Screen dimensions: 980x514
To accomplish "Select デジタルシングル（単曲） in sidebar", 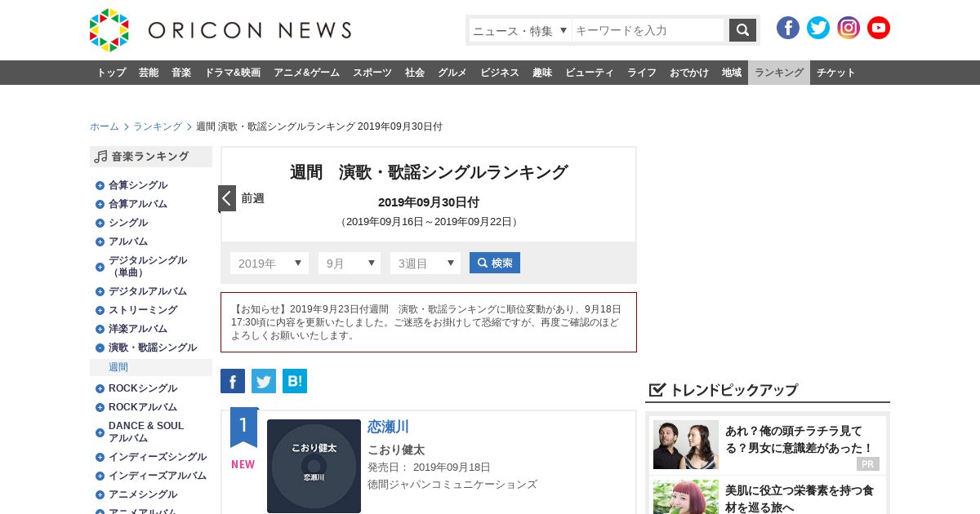I will [148, 266].
